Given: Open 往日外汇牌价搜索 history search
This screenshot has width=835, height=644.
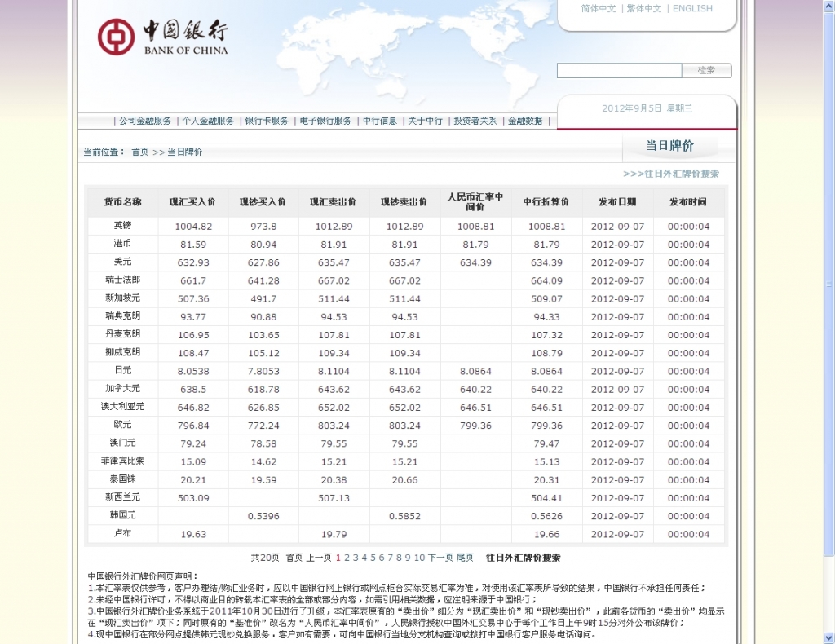Looking at the screenshot, I should pos(682,174).
